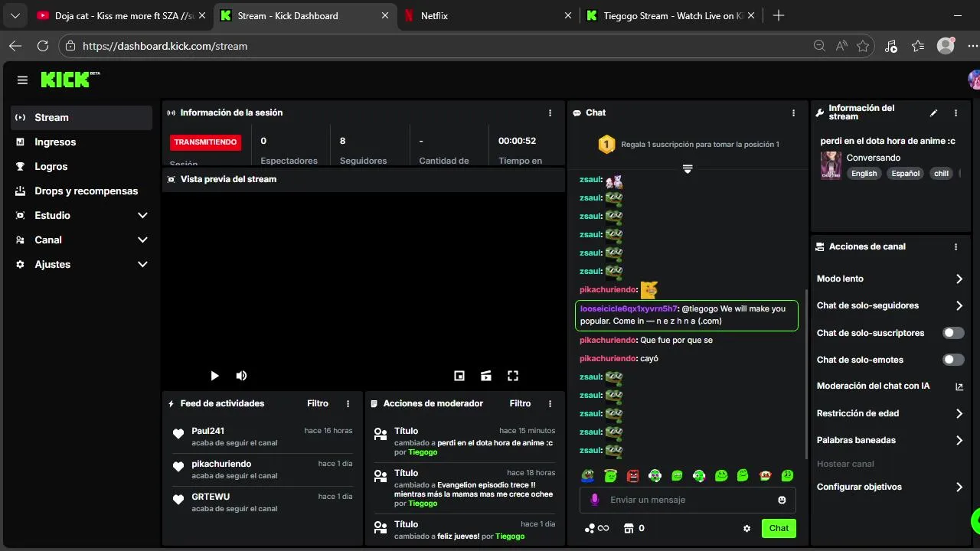Screen dimensions: 980x551
Task: Click the green Chat send button
Action: click(779, 528)
